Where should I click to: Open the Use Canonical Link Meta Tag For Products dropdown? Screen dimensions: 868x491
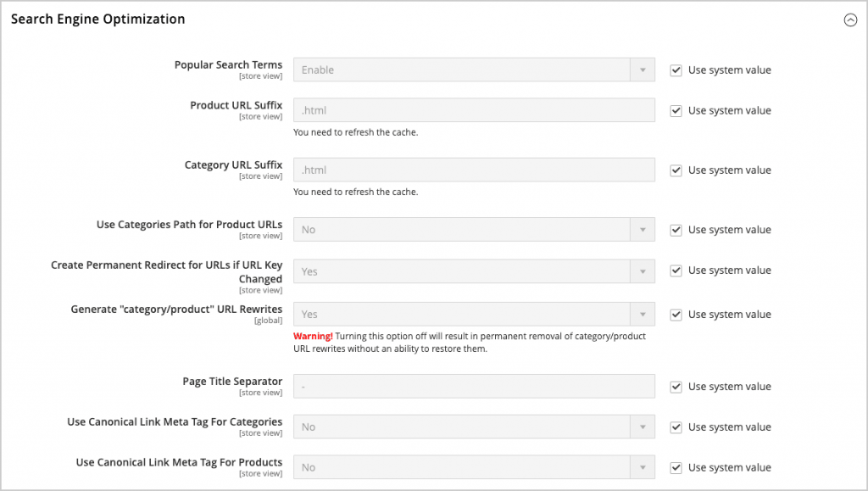[x=473, y=467]
